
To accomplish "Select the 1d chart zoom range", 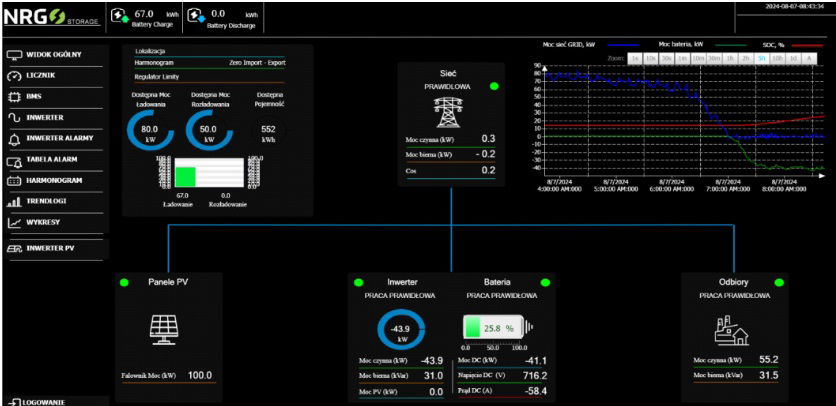I will pyautogui.click(x=793, y=59).
